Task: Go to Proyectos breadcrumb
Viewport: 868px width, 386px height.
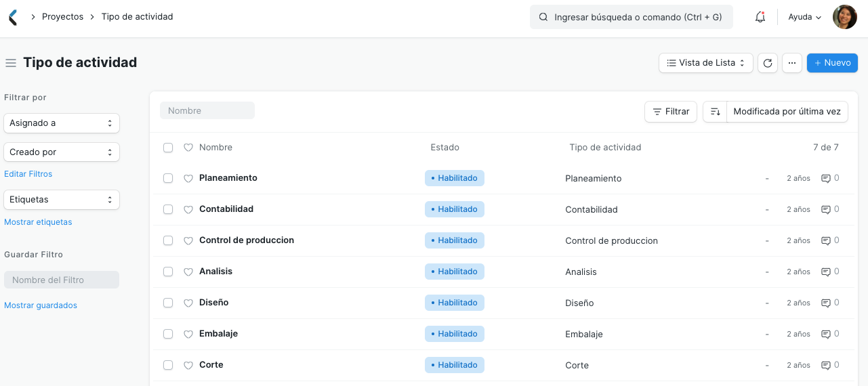Action: tap(62, 17)
